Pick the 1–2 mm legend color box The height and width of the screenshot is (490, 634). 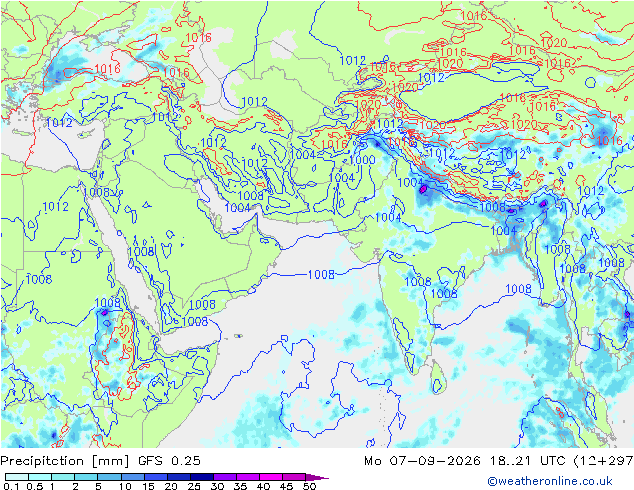tap(63, 477)
